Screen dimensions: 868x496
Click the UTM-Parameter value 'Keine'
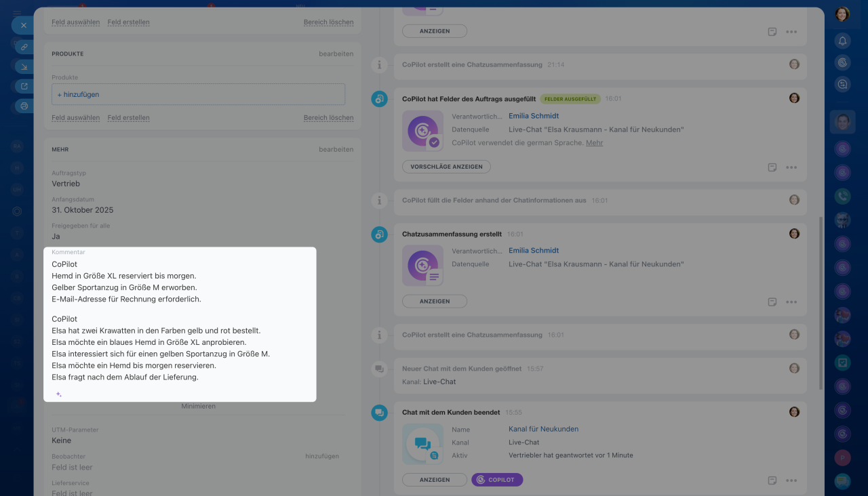(x=62, y=440)
